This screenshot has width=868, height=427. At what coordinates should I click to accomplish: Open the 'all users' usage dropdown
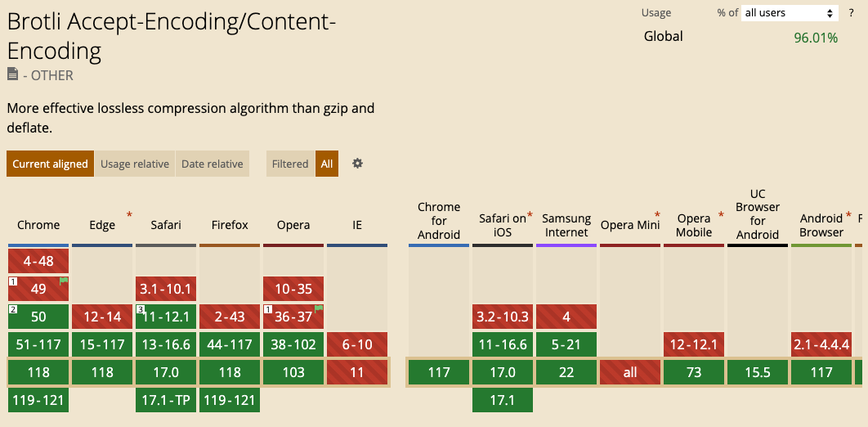pyautogui.click(x=790, y=12)
